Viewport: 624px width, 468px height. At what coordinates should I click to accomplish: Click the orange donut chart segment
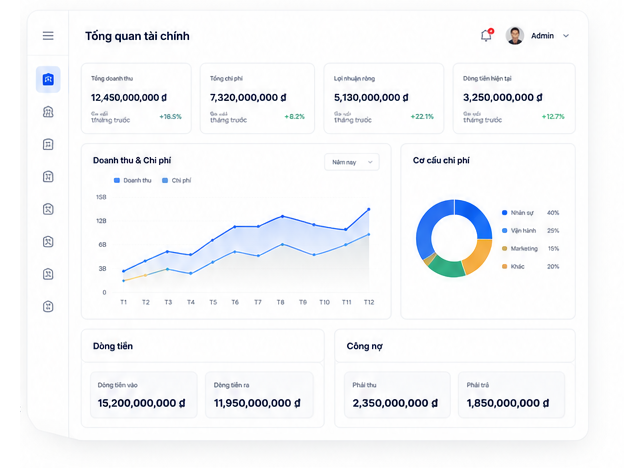480,255
